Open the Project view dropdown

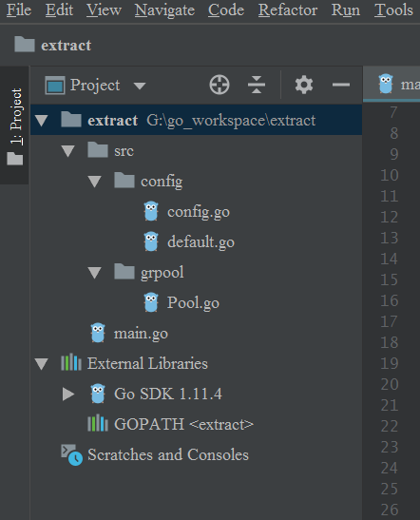click(140, 86)
